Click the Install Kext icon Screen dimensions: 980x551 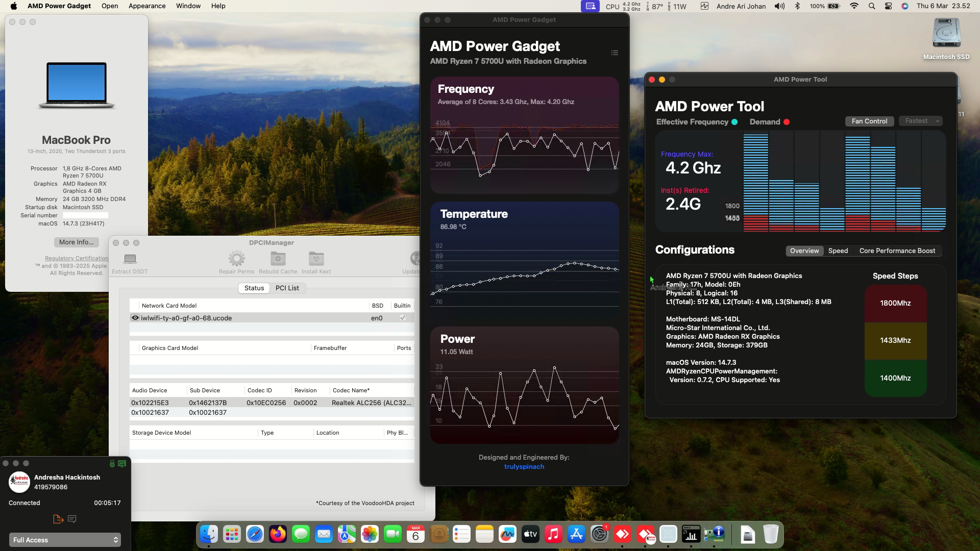(316, 258)
